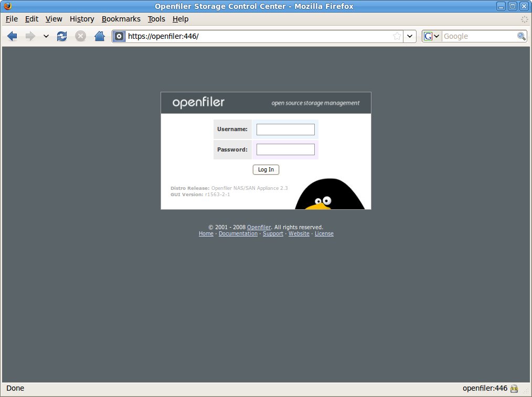Click the search magnifier icon

(521, 36)
